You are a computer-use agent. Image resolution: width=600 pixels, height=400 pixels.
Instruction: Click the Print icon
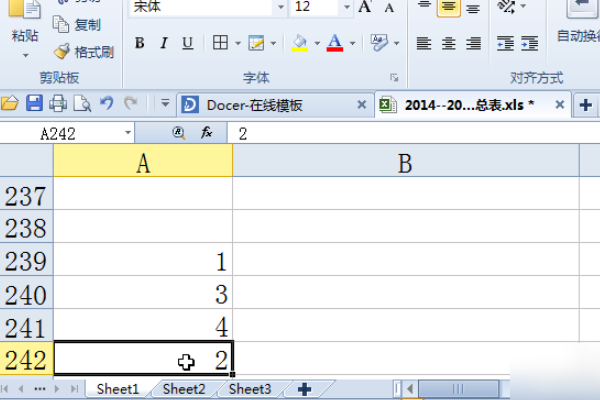58,104
